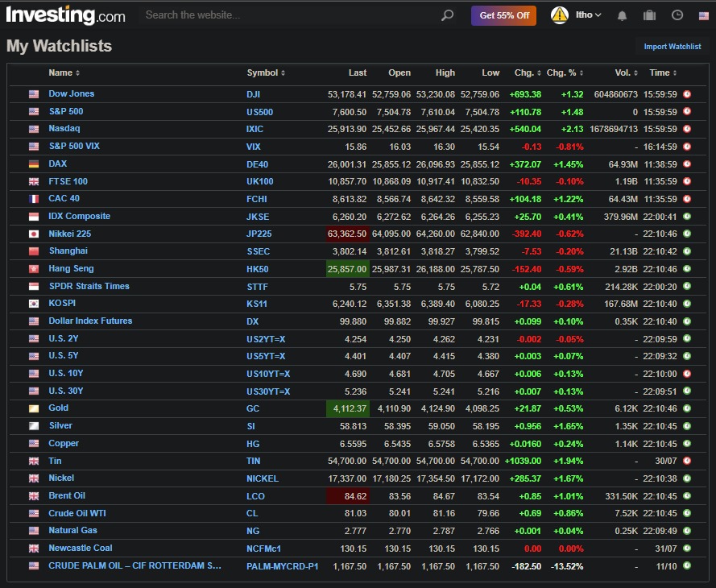Click the Silver change percent +1.65%
This screenshot has height=588, width=716.
pos(568,426)
